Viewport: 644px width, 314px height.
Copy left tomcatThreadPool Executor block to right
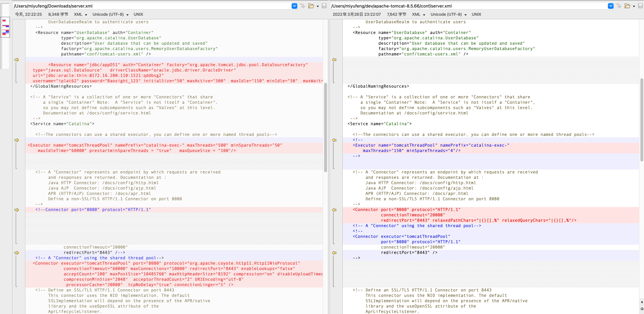(x=17, y=140)
